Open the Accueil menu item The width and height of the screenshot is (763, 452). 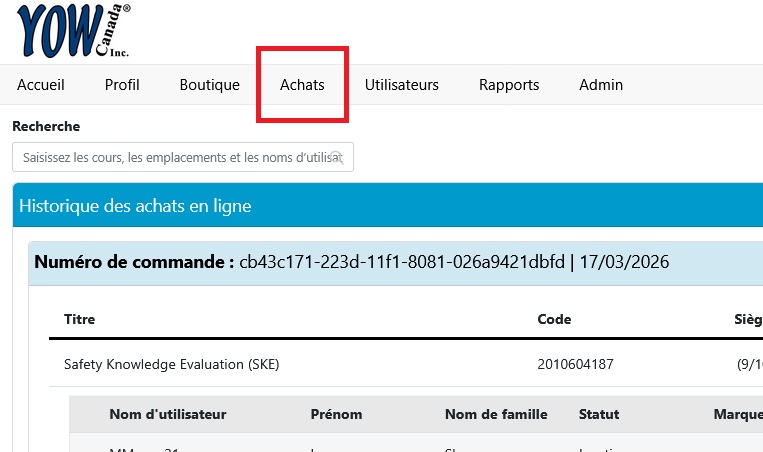[x=41, y=85]
